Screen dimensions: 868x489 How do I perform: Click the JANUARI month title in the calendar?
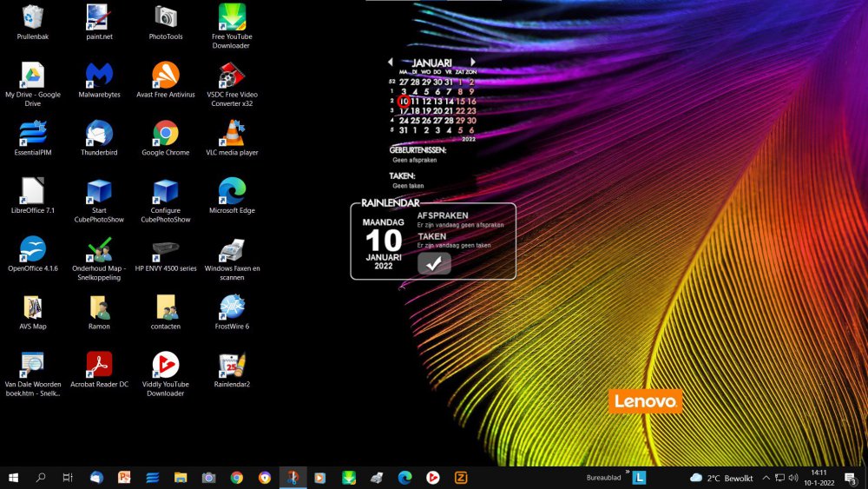[431, 63]
